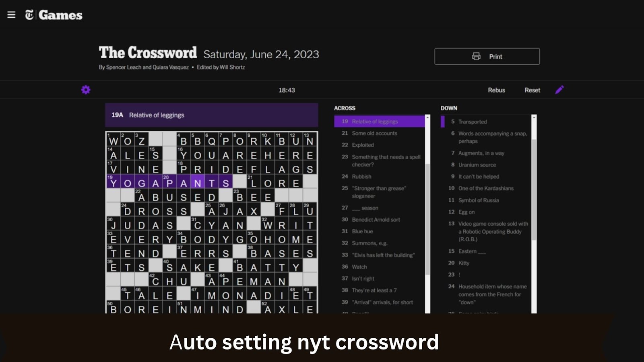
Task: Select the 19A clue banner above the grid
Action: [212, 115]
